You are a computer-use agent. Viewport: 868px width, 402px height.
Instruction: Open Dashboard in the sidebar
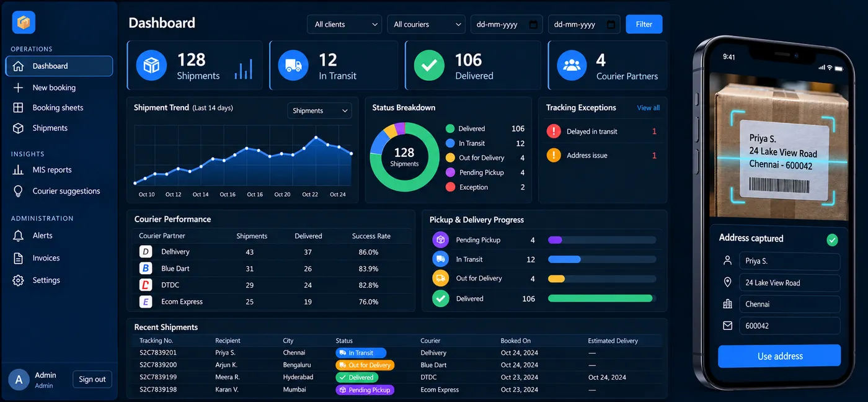point(59,66)
